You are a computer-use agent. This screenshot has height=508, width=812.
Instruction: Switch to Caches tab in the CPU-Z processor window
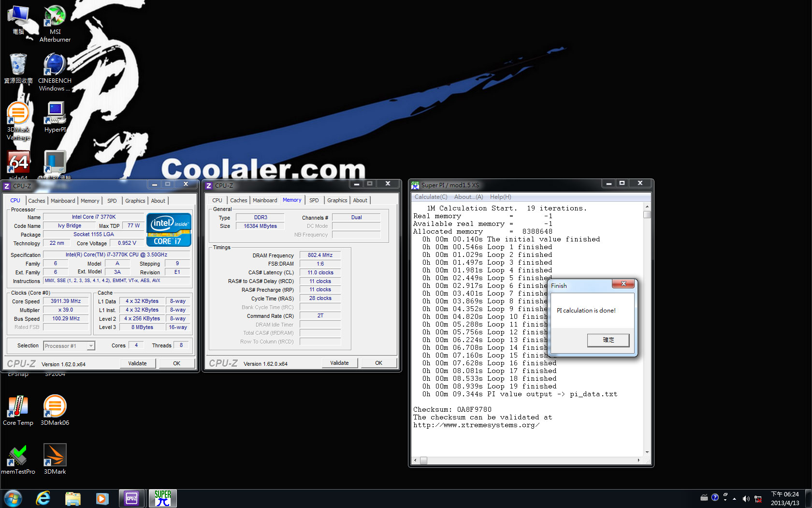tap(37, 201)
